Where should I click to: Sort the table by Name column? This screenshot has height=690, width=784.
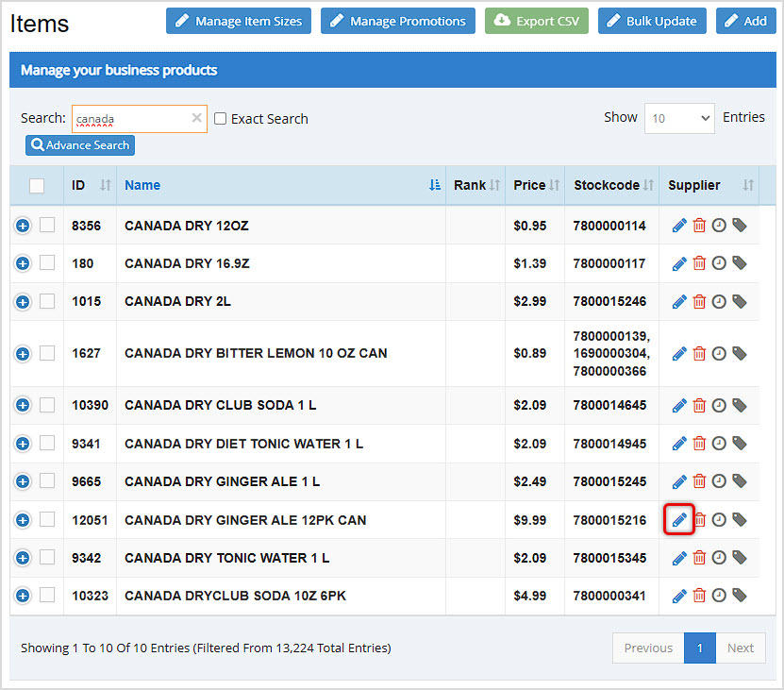tap(142, 185)
